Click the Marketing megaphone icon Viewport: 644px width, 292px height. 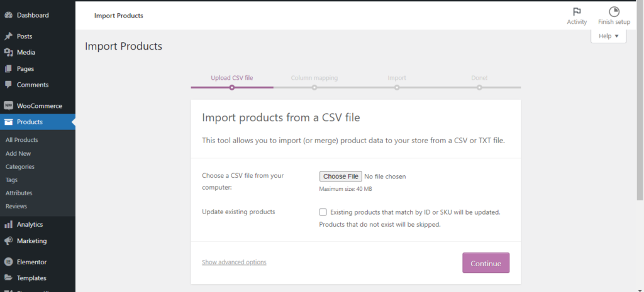(8, 241)
